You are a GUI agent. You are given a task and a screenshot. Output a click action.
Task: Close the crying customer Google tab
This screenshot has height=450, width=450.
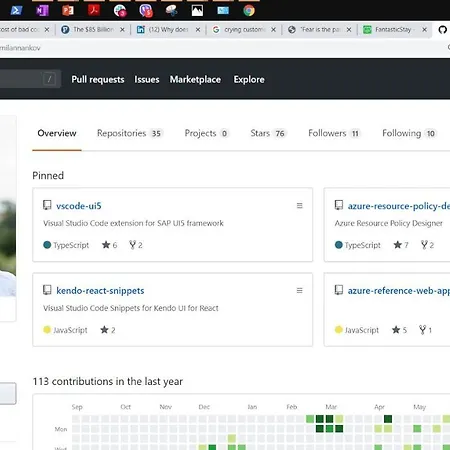click(273, 30)
